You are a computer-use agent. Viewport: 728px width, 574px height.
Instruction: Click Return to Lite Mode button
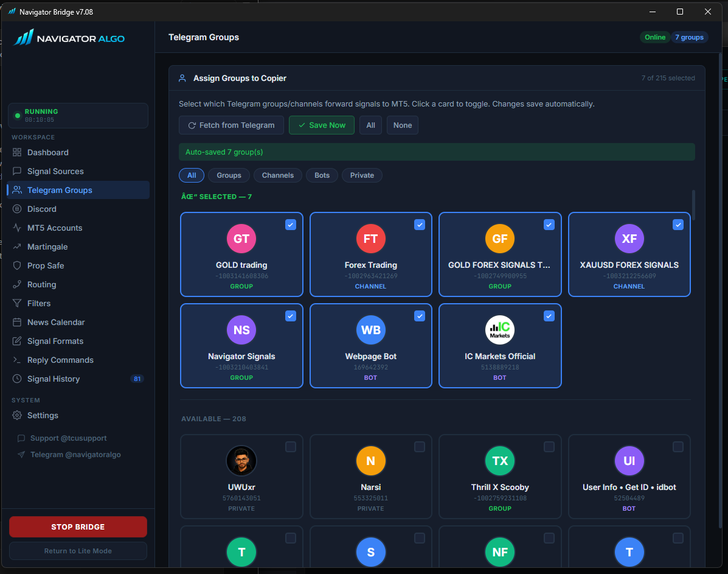[78, 551]
